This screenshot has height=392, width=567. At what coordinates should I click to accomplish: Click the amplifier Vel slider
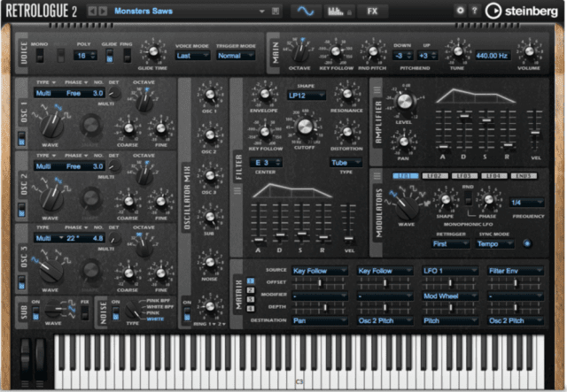coord(535,133)
